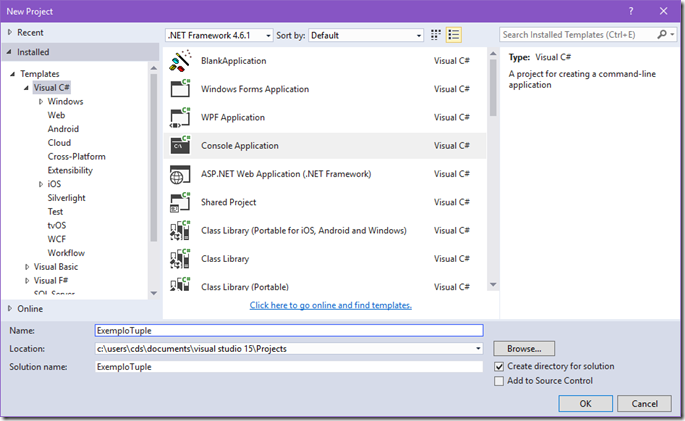Click the Browse... button
Screen dimensions: 685x421
[x=524, y=349]
